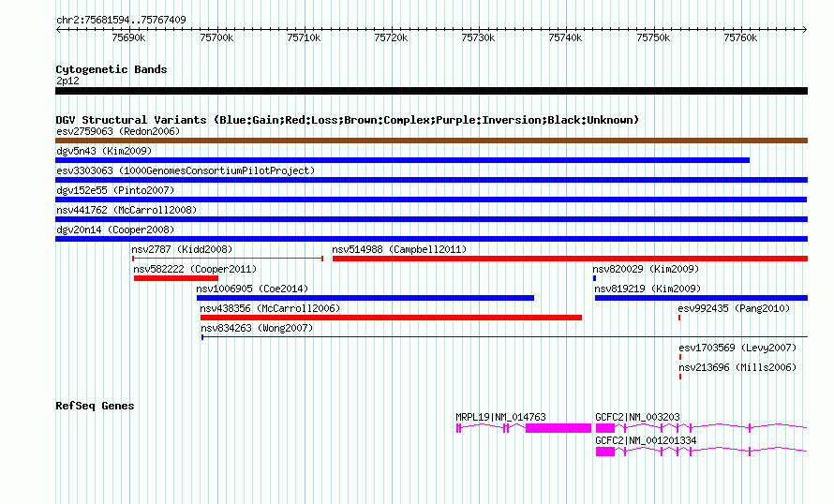
Task: Select the blue nsv1006905 gain bar
Action: coord(365,298)
